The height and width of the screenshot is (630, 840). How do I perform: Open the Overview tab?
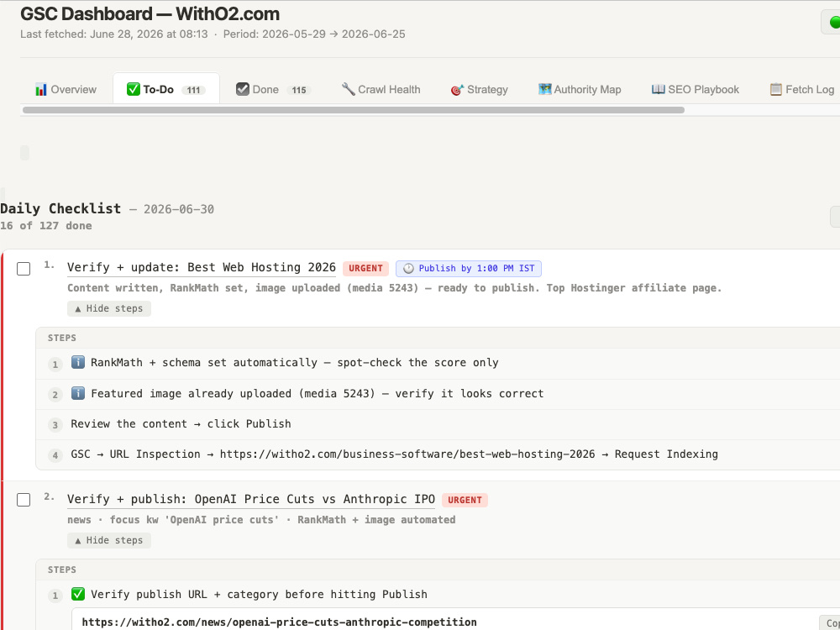coord(66,90)
